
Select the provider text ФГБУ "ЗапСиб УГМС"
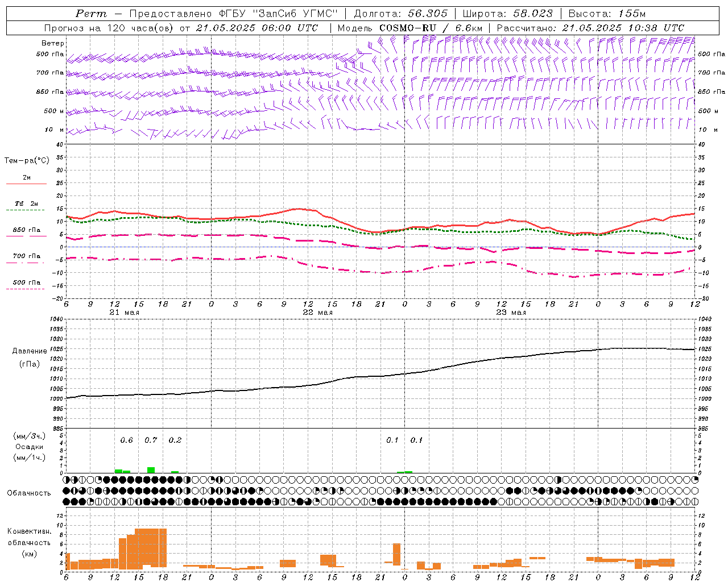click(278, 14)
